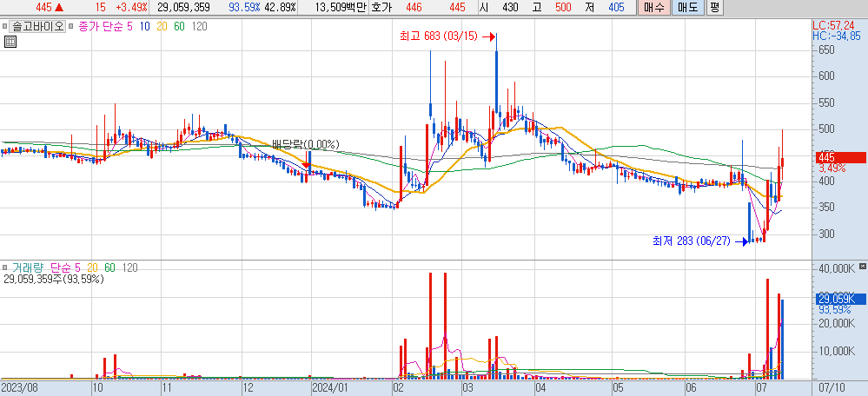Click the 29,059,359 volume figure in top bar
Viewport: 868px width, 396px height.
point(183,8)
